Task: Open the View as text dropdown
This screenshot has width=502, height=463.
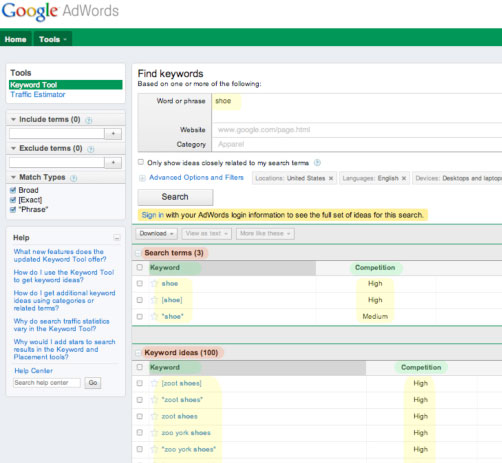Action: pyautogui.click(x=207, y=234)
